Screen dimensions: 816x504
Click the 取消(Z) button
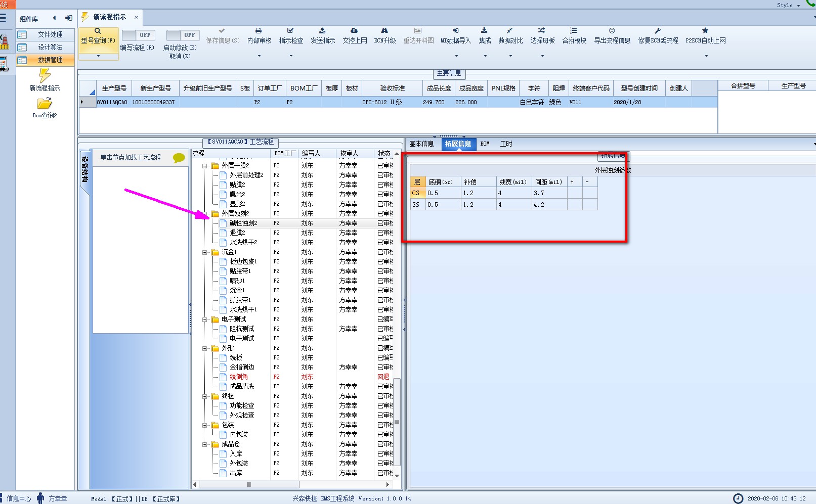(x=180, y=56)
